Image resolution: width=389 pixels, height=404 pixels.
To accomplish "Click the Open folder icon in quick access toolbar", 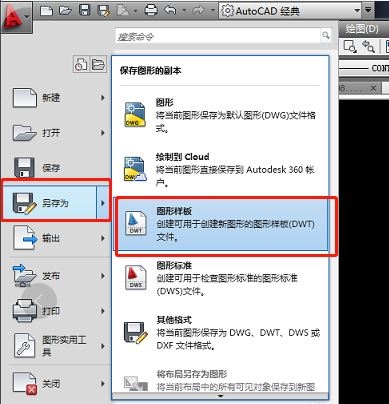I will click(65, 10).
